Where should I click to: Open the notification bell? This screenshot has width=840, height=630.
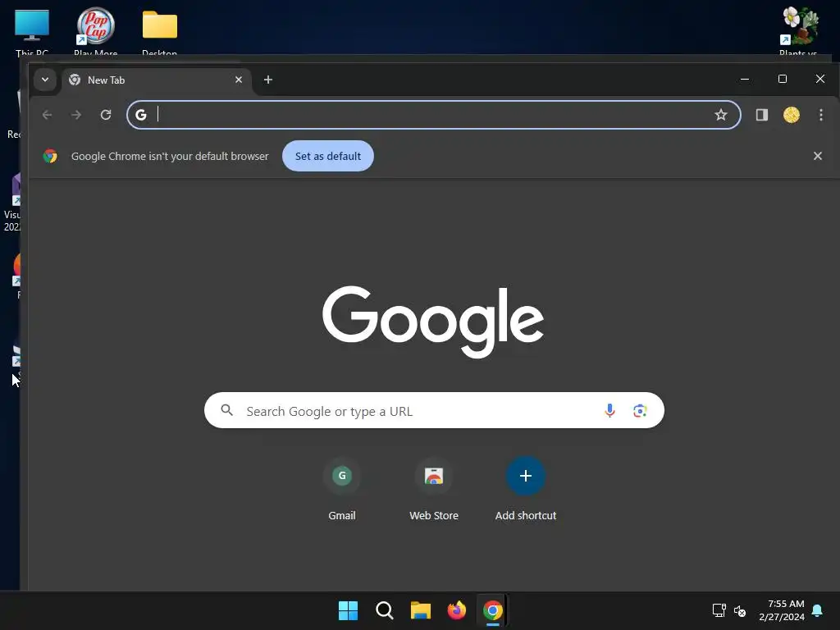pos(818,610)
